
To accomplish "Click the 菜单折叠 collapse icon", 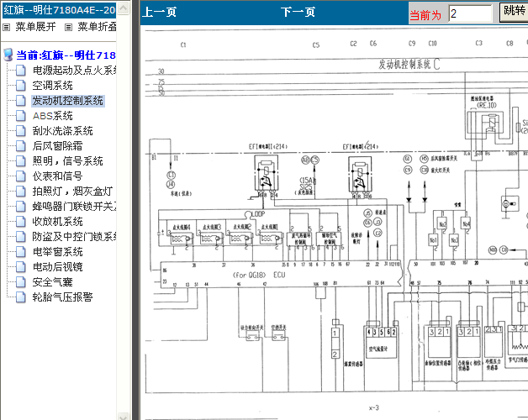I will (x=68, y=27).
